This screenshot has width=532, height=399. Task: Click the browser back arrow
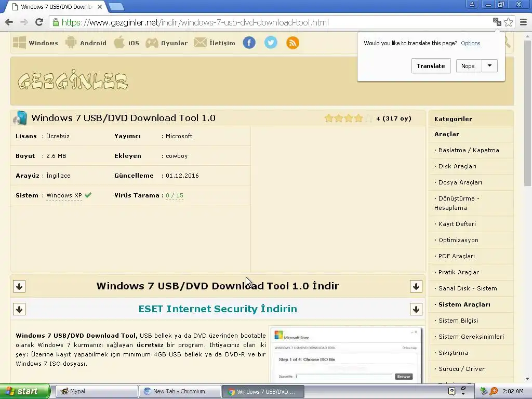(x=9, y=22)
